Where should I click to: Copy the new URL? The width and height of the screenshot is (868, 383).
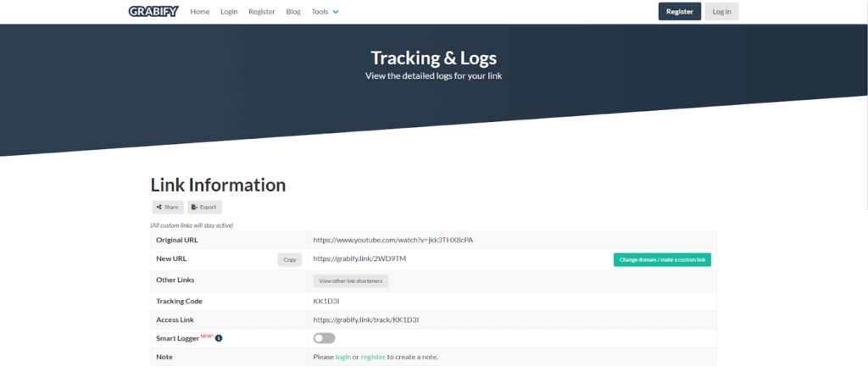[290, 259]
